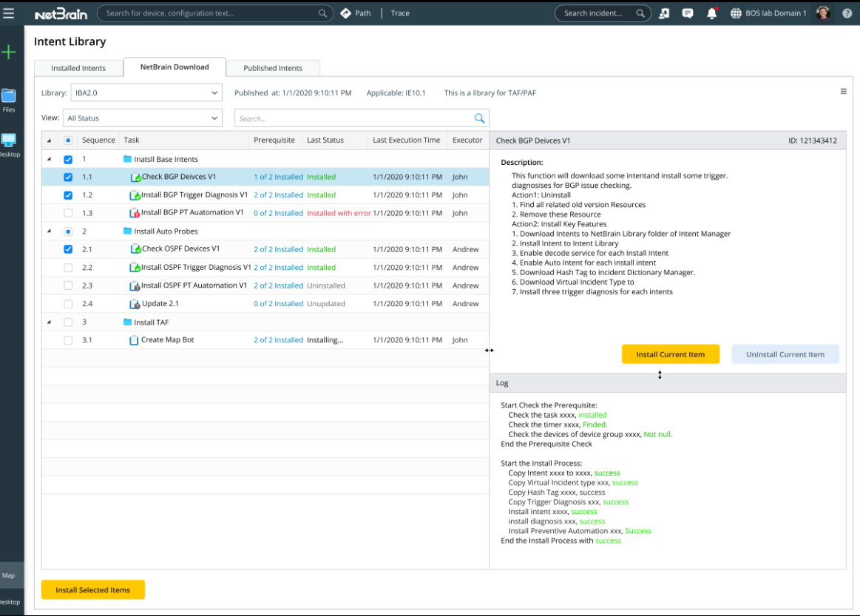Click the Check BGP Deivces V1 task icon

[135, 177]
